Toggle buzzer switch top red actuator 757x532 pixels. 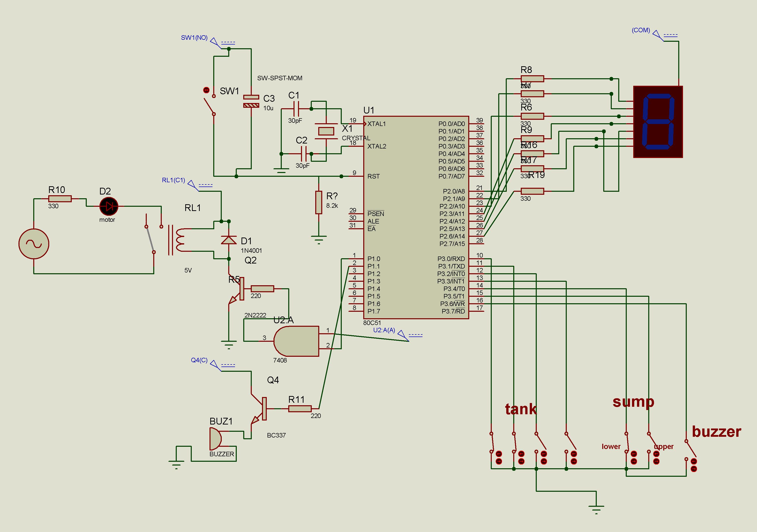point(694,461)
